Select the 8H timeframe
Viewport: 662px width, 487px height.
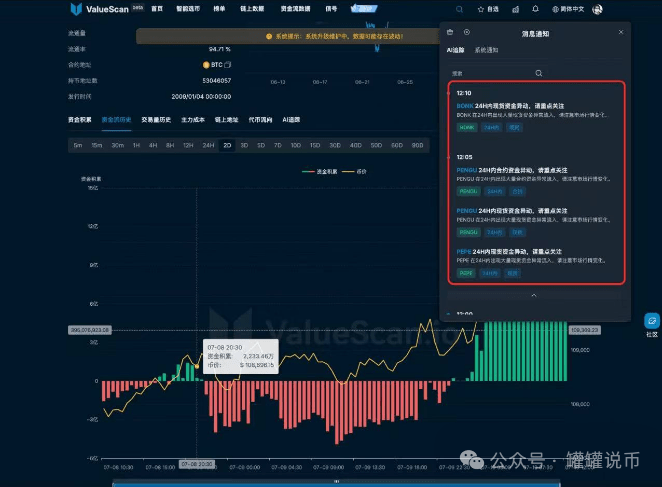(170, 145)
